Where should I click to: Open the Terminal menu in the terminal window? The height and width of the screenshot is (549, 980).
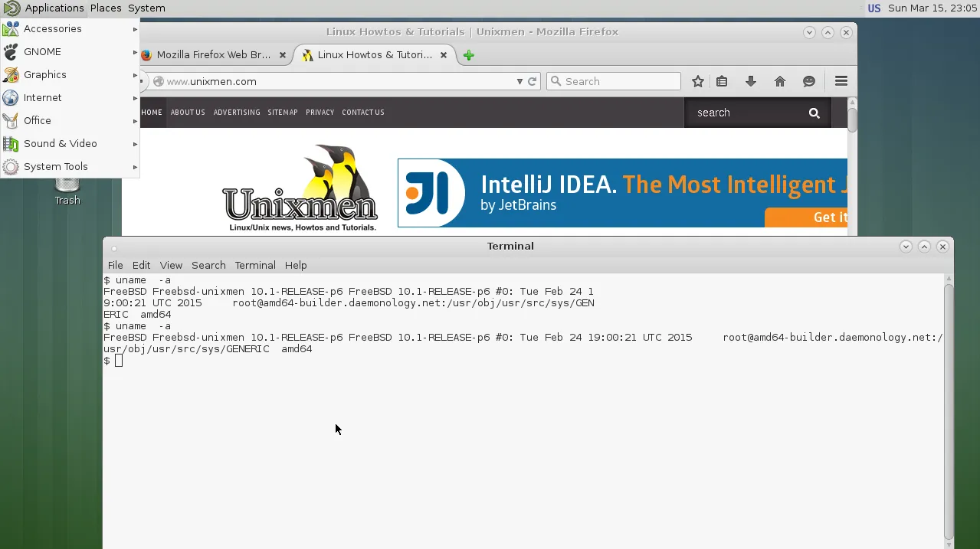point(254,265)
